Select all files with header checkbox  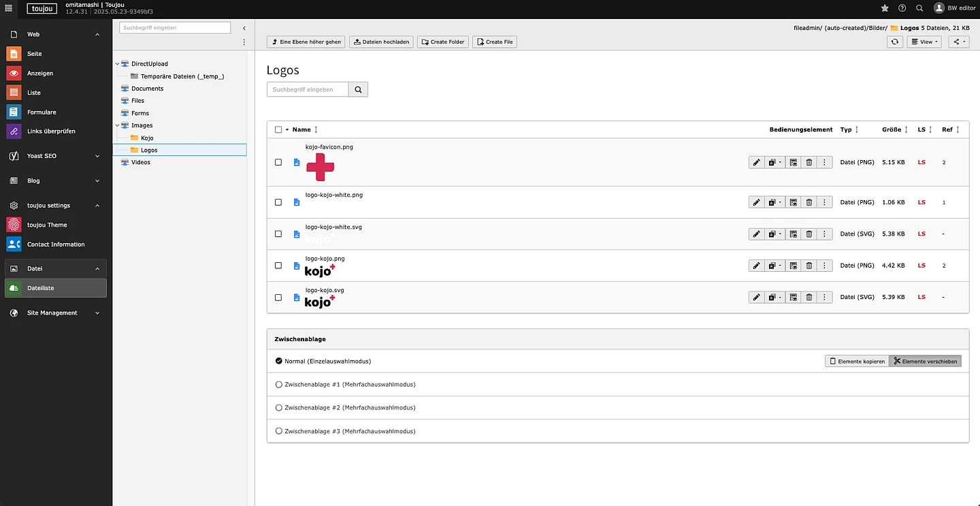coord(278,129)
